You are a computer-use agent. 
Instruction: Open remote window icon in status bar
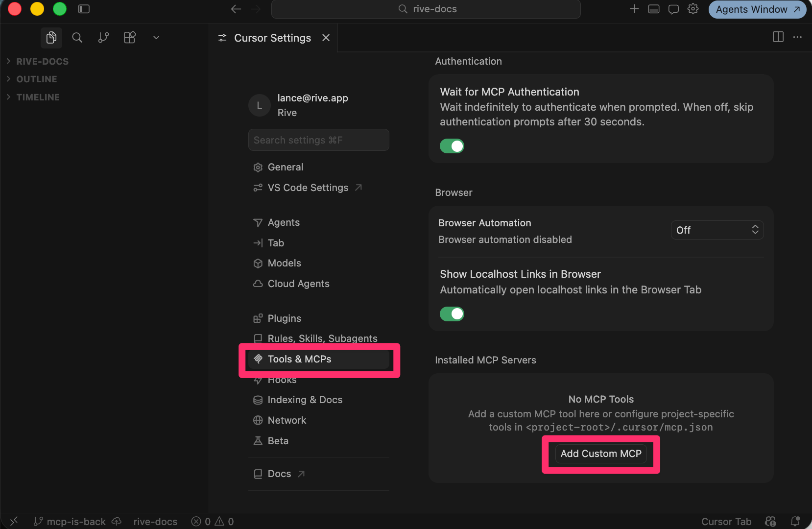pyautogui.click(x=14, y=521)
